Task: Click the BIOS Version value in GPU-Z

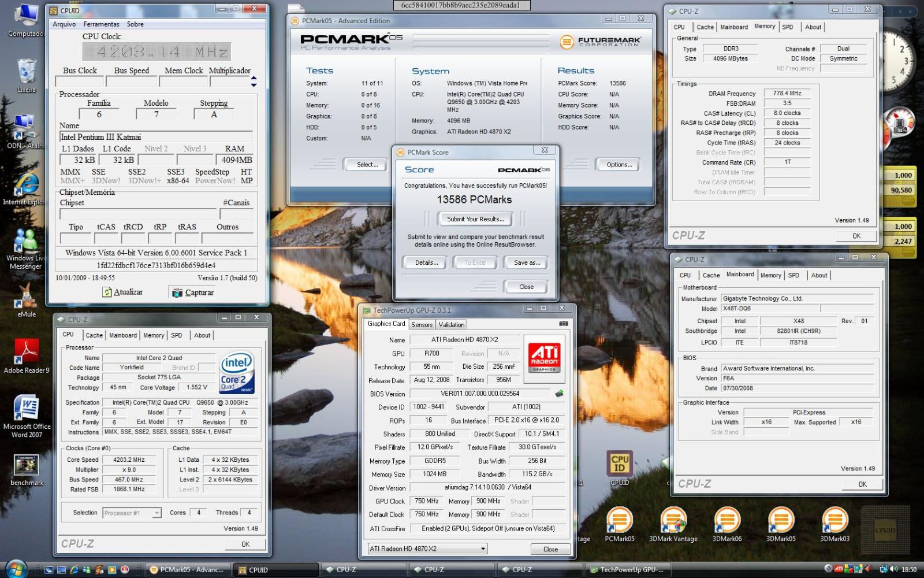Action: (480, 394)
